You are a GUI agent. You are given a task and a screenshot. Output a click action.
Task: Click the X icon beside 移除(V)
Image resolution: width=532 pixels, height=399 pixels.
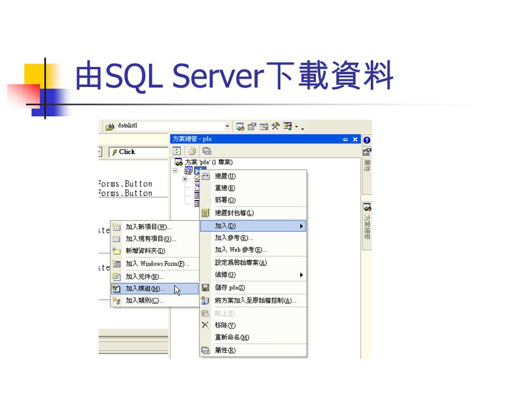click(205, 325)
